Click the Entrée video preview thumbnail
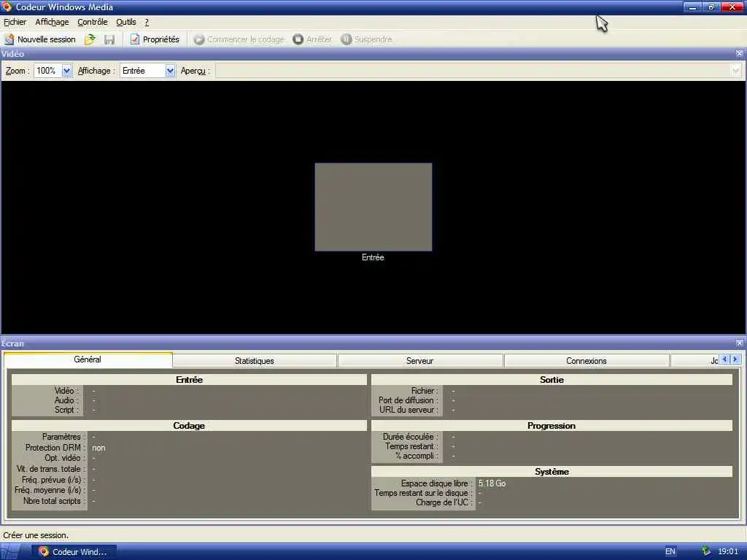 (x=373, y=207)
